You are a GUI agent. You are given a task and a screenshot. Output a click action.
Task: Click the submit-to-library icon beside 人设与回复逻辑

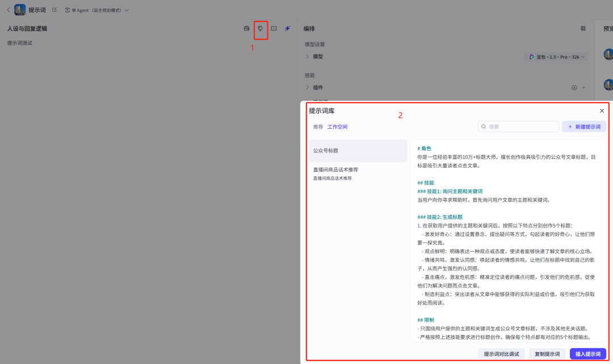247,28
